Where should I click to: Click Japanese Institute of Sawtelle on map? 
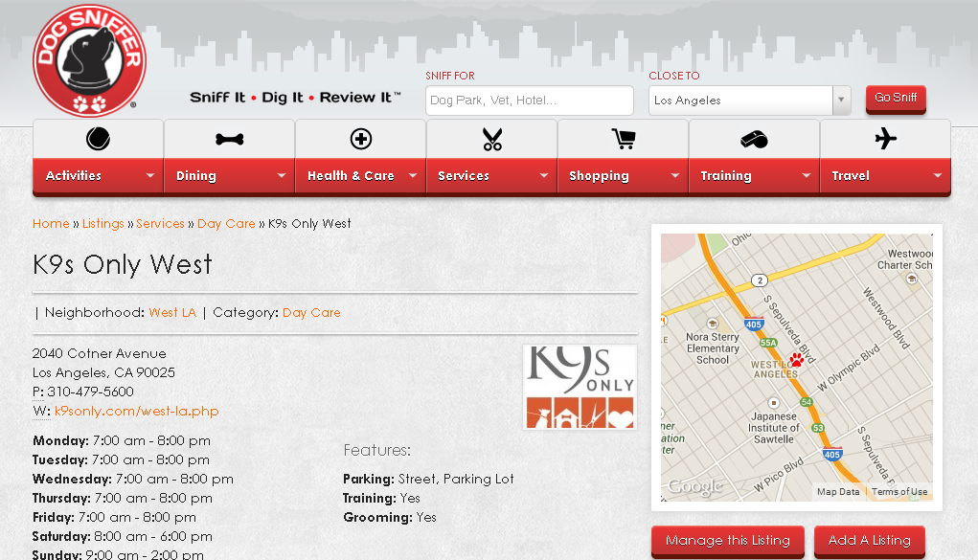(773, 428)
